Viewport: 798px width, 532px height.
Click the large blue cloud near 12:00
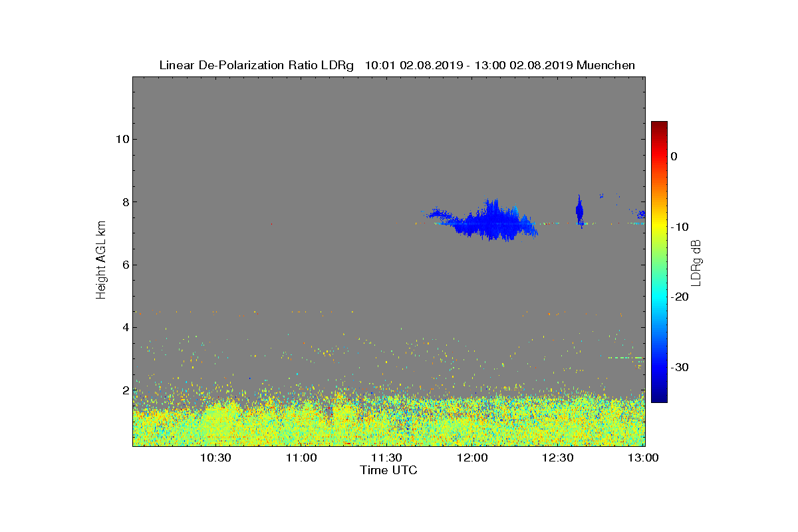click(489, 221)
